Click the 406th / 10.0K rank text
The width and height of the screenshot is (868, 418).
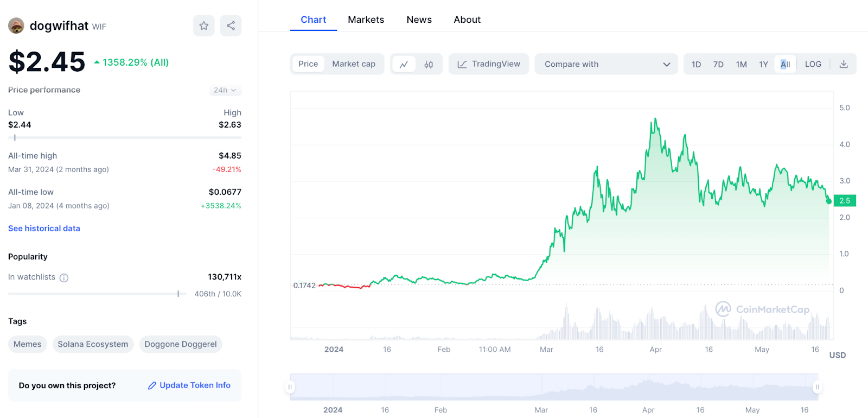(x=218, y=294)
